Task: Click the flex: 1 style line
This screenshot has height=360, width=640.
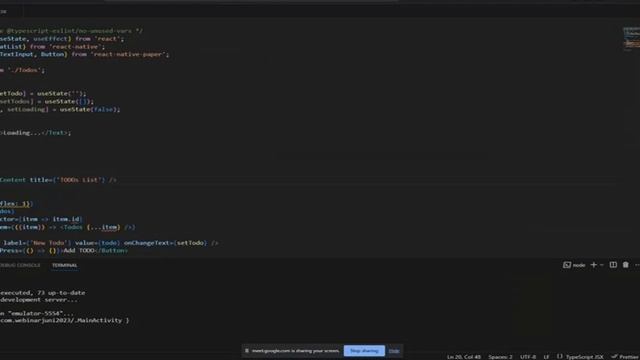Action: pyautogui.click(x=16, y=203)
